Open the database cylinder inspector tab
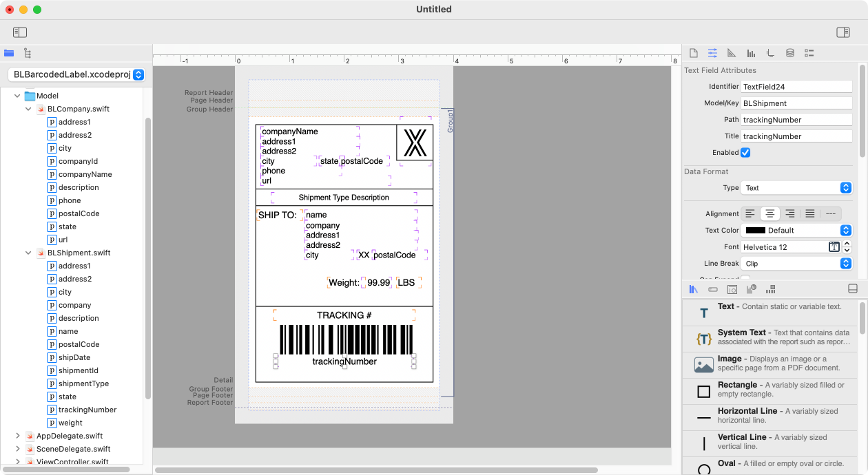This screenshot has width=868, height=475. point(790,53)
